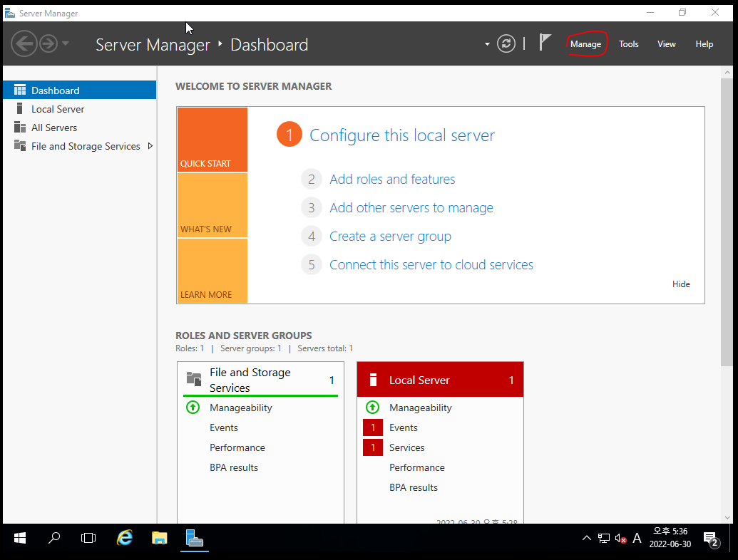Go back with the navigation arrow

coord(24,43)
